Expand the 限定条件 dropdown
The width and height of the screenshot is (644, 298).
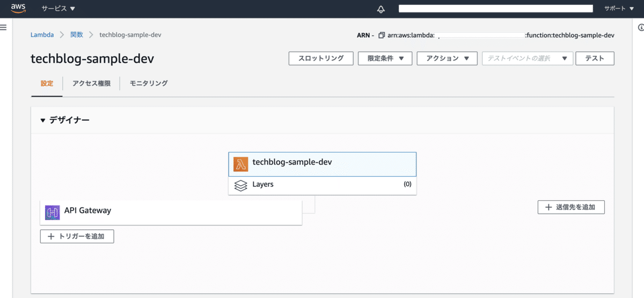(x=385, y=59)
